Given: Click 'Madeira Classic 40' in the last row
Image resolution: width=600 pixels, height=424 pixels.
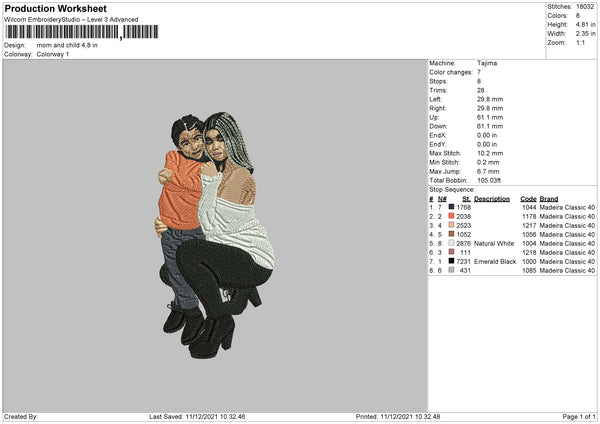Looking at the screenshot, I should [x=567, y=271].
